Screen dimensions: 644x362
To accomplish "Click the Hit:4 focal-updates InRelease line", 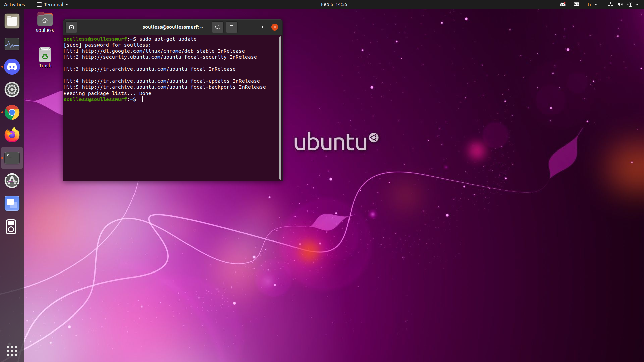I will tap(162, 81).
